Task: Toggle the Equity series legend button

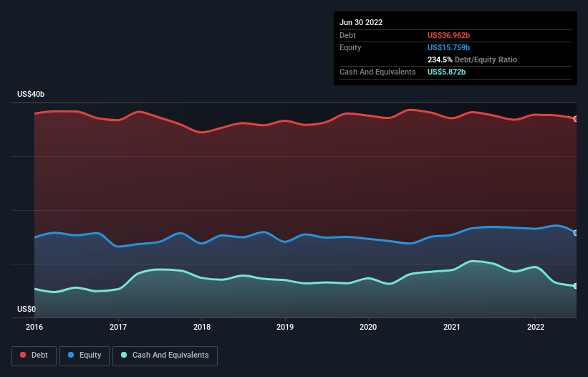Action: tap(85, 355)
